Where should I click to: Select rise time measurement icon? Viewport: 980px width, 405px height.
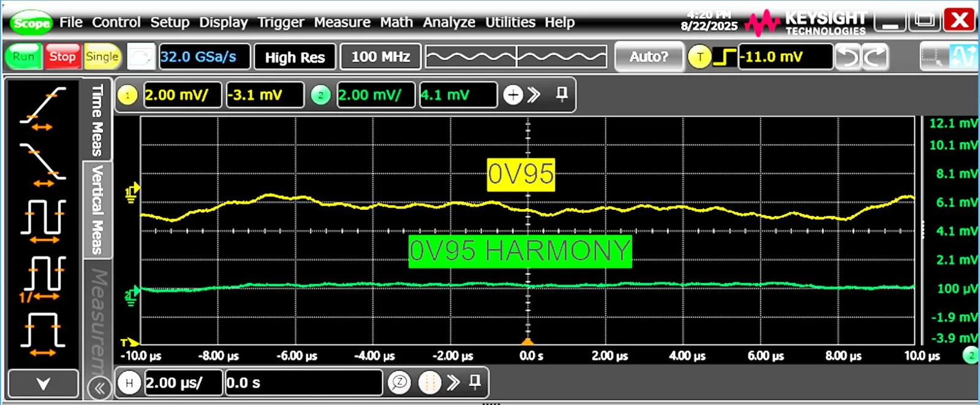pyautogui.click(x=42, y=108)
